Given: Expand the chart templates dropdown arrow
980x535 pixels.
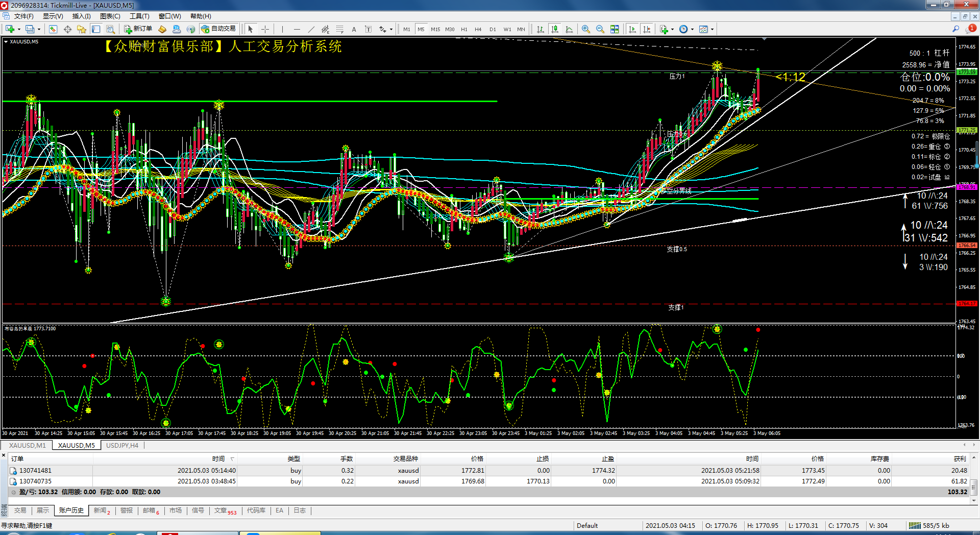Looking at the screenshot, I should coord(712,29).
